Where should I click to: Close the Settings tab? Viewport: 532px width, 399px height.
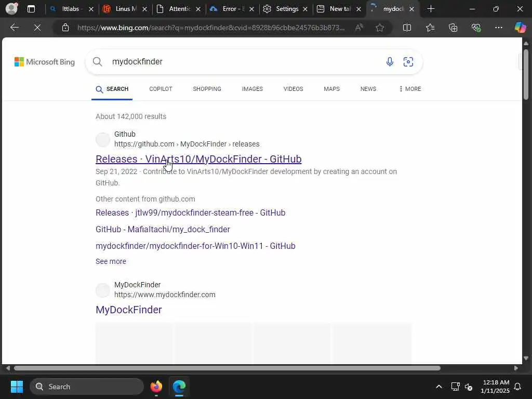[305, 9]
